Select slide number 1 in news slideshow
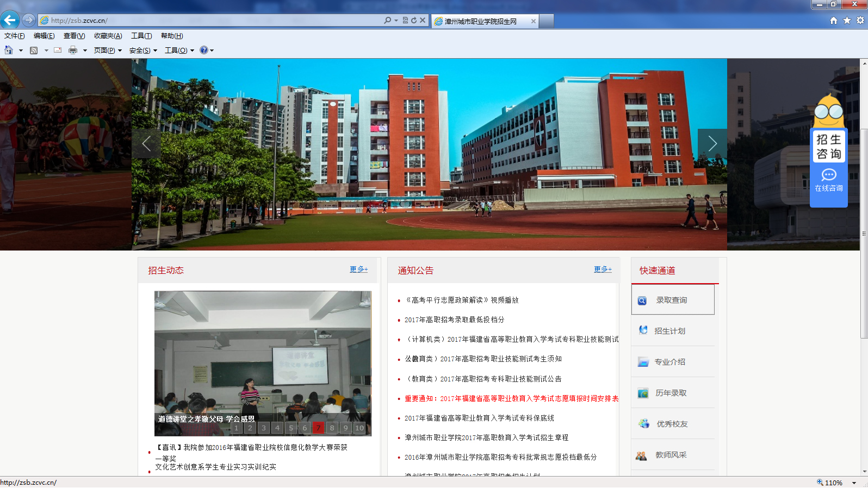Viewport: 868px width, 488px height. pos(237,428)
